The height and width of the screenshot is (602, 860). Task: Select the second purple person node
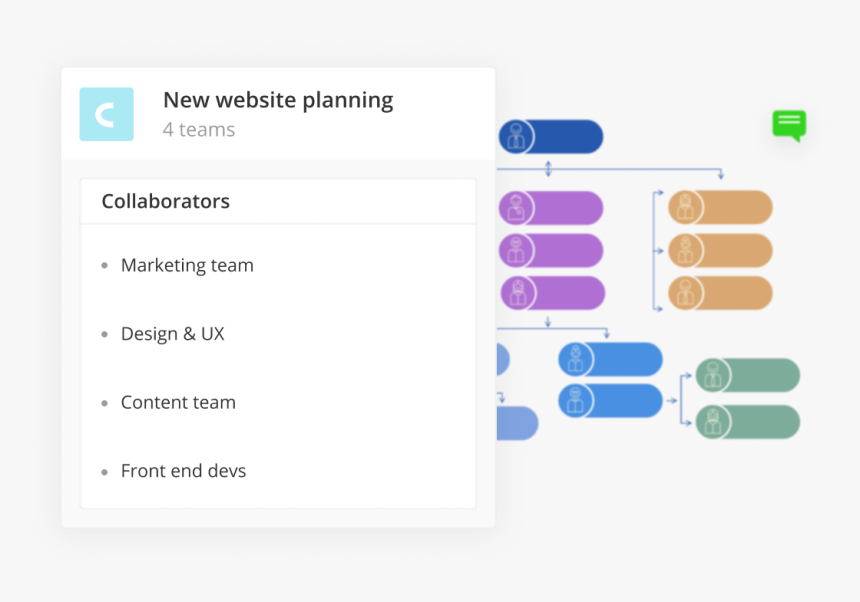(551, 251)
